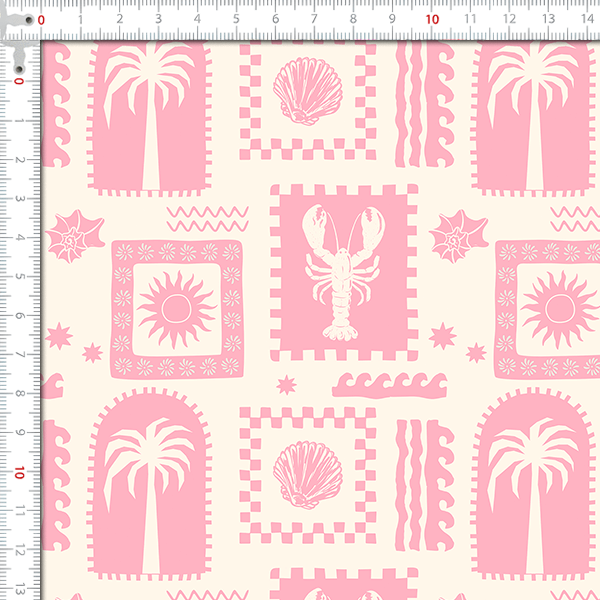
Task: Click the red 0 on top ruler
Action: pyautogui.click(x=42, y=19)
